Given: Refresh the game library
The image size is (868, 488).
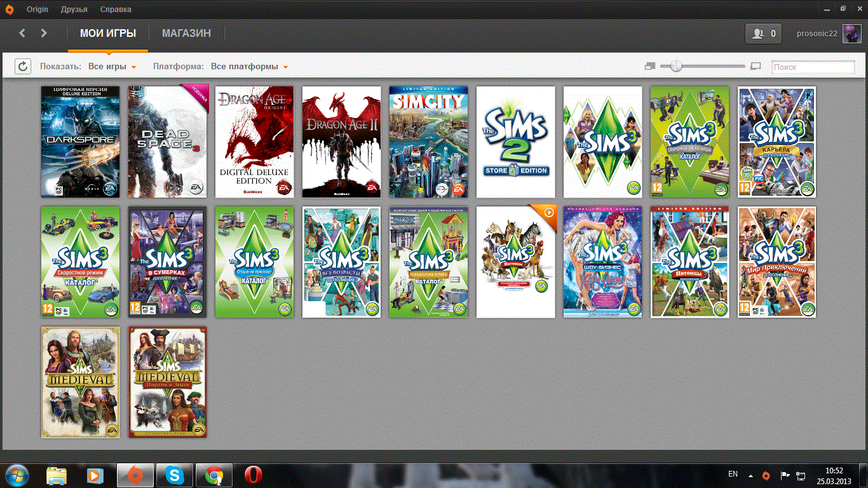Looking at the screenshot, I should coord(23,66).
